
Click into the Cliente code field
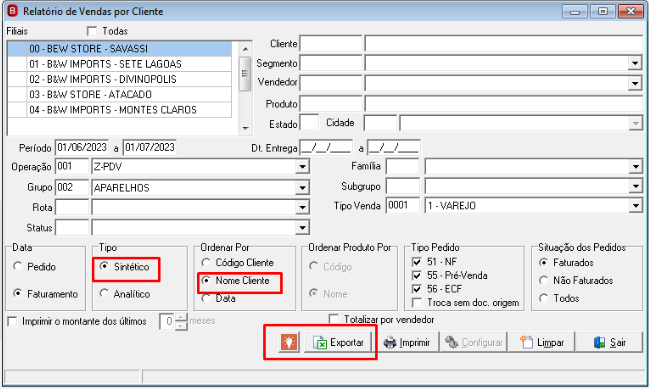coord(331,43)
